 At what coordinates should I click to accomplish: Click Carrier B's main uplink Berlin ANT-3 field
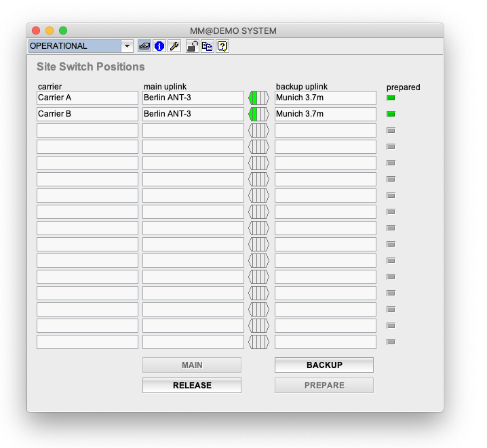coord(193,114)
